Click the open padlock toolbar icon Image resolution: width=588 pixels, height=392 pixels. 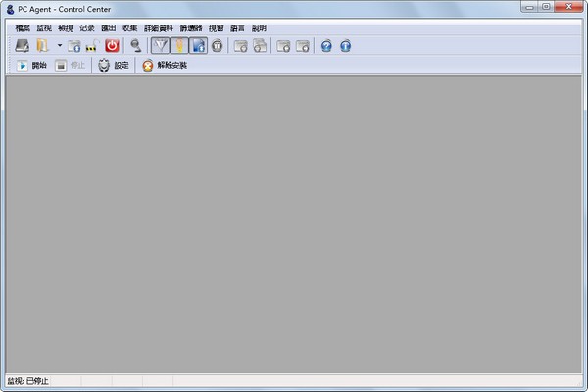pos(91,46)
